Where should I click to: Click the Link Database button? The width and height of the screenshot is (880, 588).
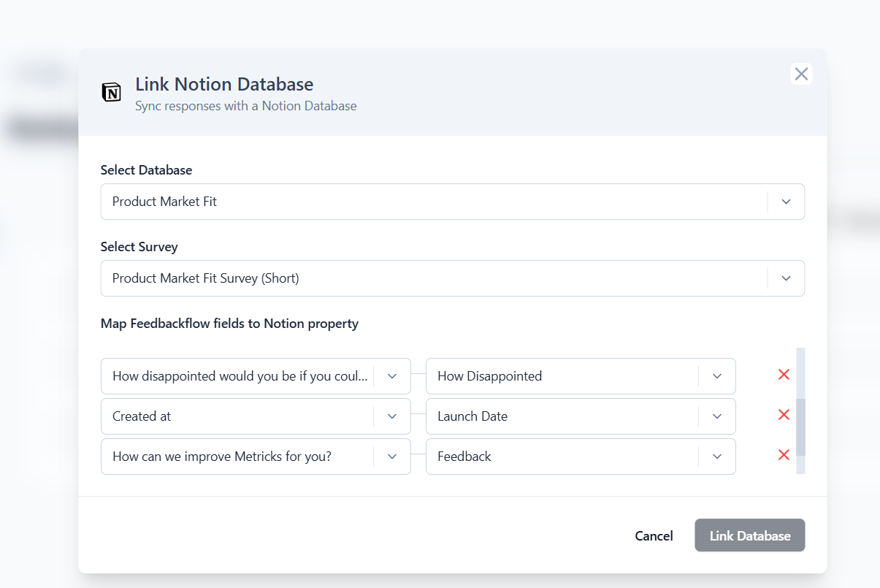(749, 535)
